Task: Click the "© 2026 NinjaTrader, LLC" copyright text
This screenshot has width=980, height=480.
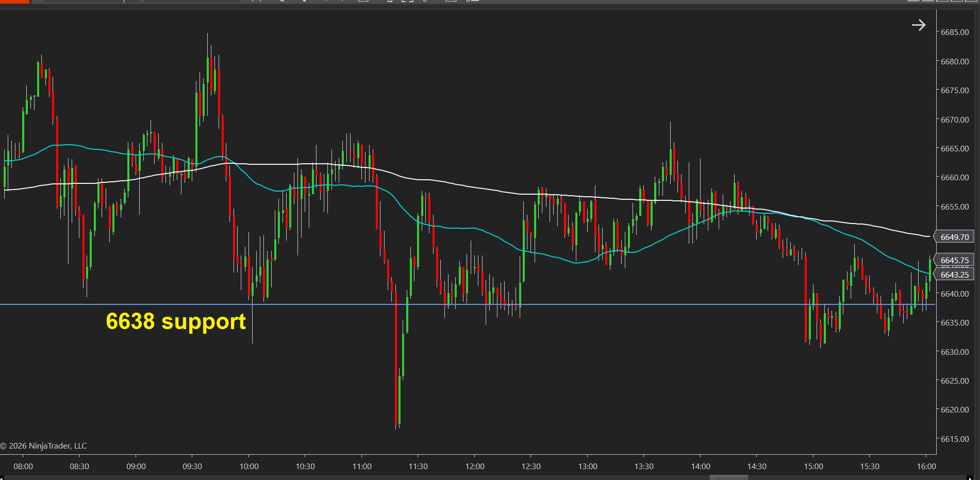Action: point(43,446)
